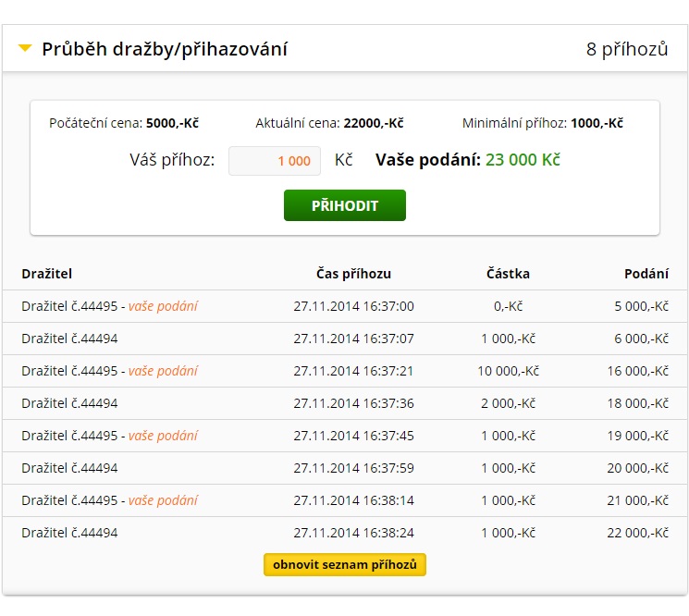Screen dimensions: 689x616
Task: Click the Váš příhoz amount field
Action: coord(274,161)
